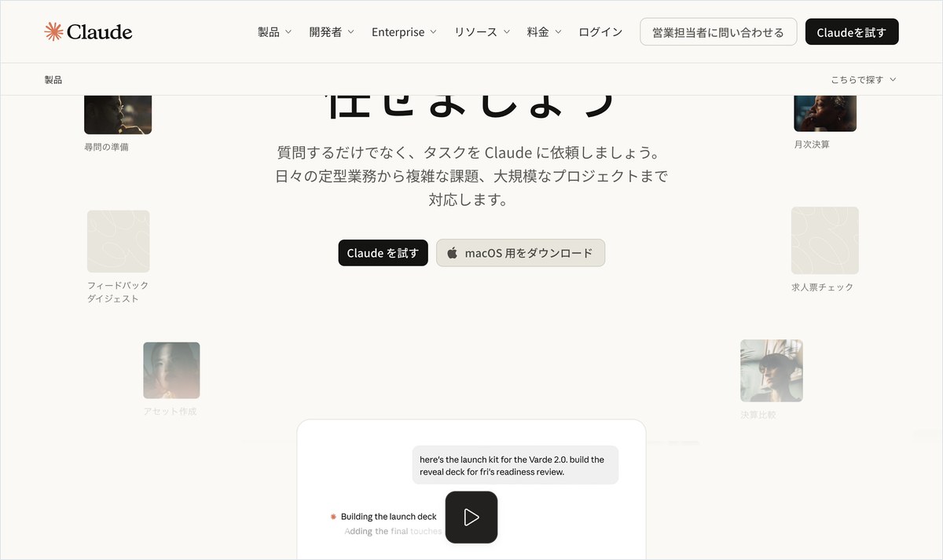Viewport: 943px width, 560px height.
Task: Select the 月次決算 thumbnail
Action: pyautogui.click(x=825, y=113)
